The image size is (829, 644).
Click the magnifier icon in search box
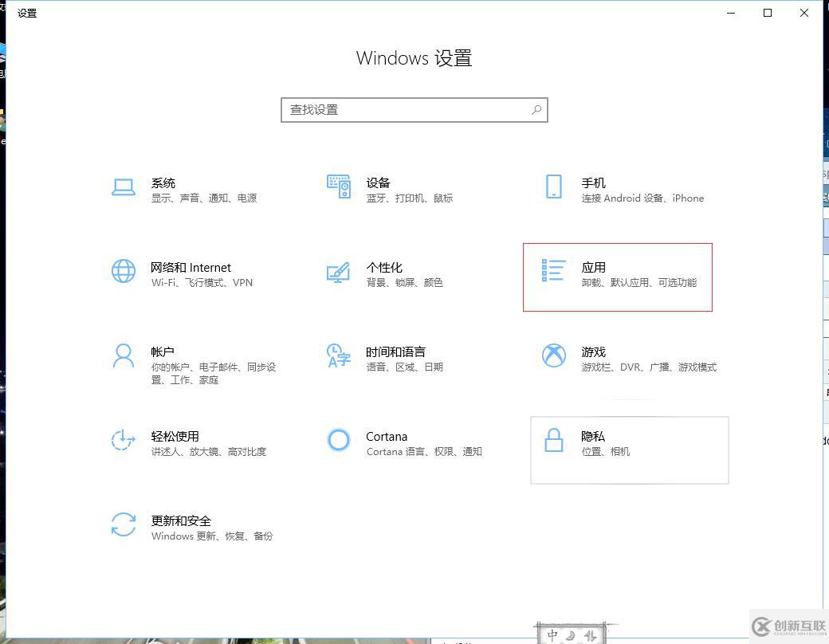[536, 109]
